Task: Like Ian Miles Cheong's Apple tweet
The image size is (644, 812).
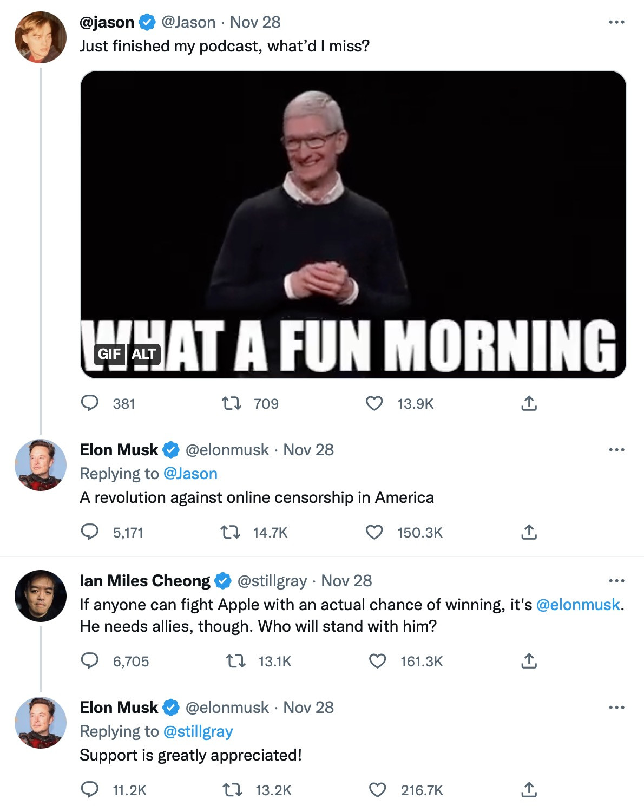Action: (x=377, y=661)
